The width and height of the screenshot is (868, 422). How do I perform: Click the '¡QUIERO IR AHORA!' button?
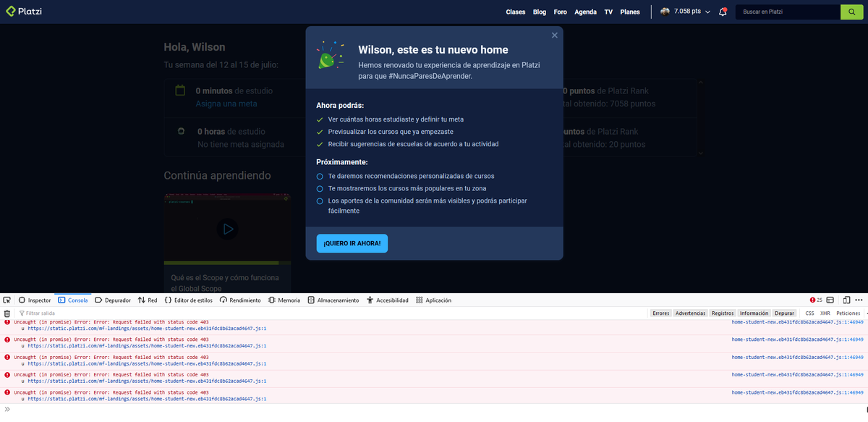coord(352,243)
